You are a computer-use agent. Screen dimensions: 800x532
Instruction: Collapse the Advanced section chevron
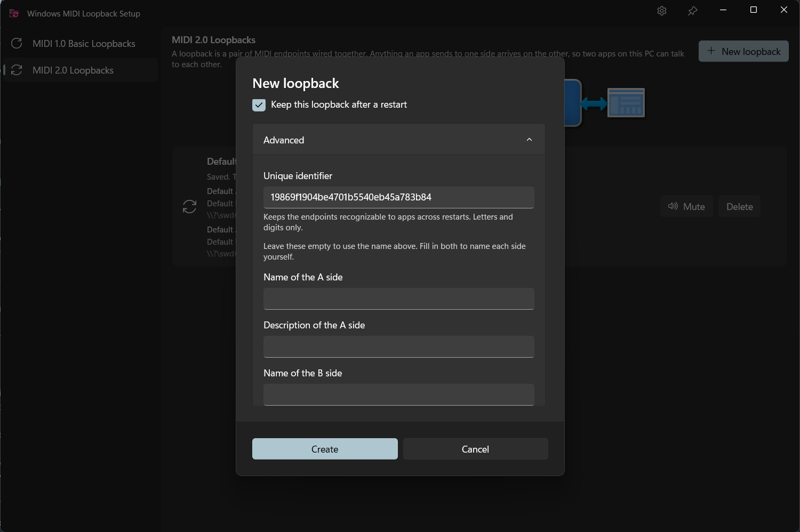pos(529,140)
